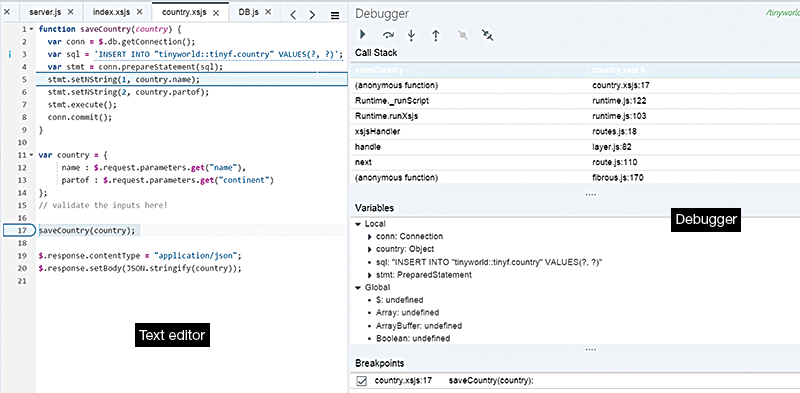
Task: Resume execution with the debugger play icon
Action: tap(363, 35)
